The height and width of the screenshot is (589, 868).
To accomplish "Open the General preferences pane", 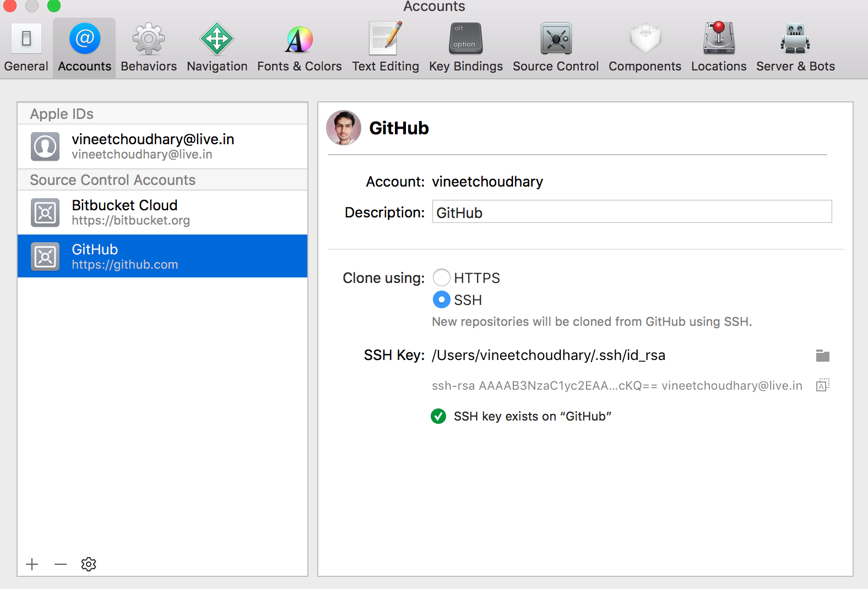I will point(26,48).
